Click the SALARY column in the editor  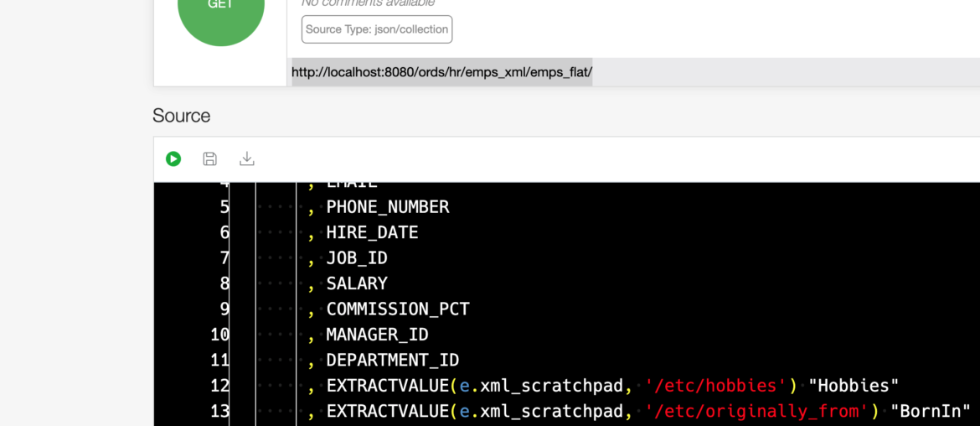coord(357,283)
